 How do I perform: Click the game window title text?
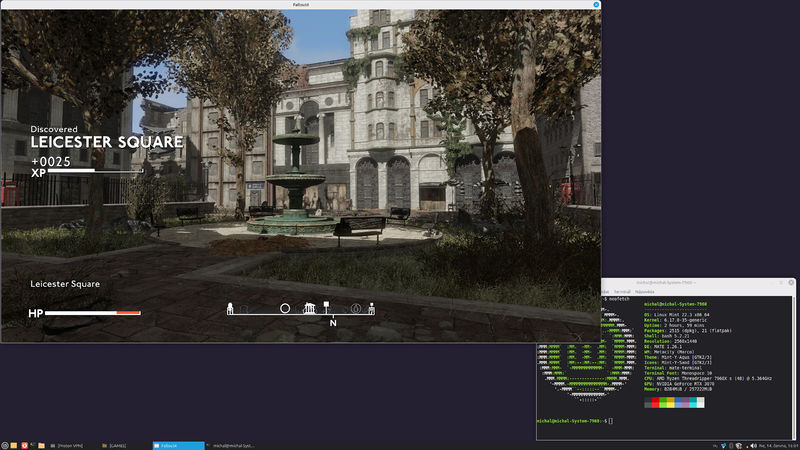click(x=301, y=4)
